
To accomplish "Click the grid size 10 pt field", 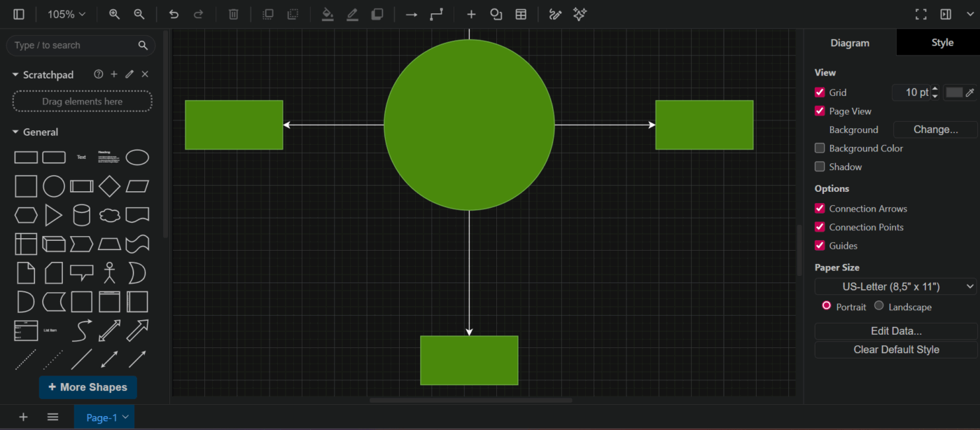I will [911, 92].
